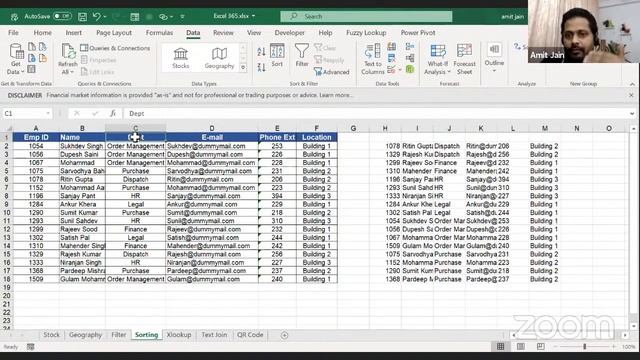Select the E-mail header cell
The image size is (640, 360).
(x=212, y=137)
